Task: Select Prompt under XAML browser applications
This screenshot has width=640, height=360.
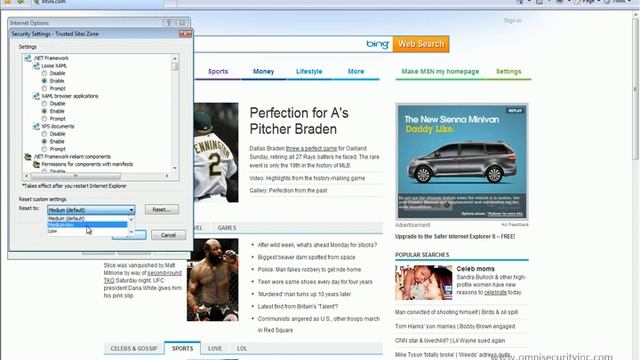Action: (x=44, y=119)
